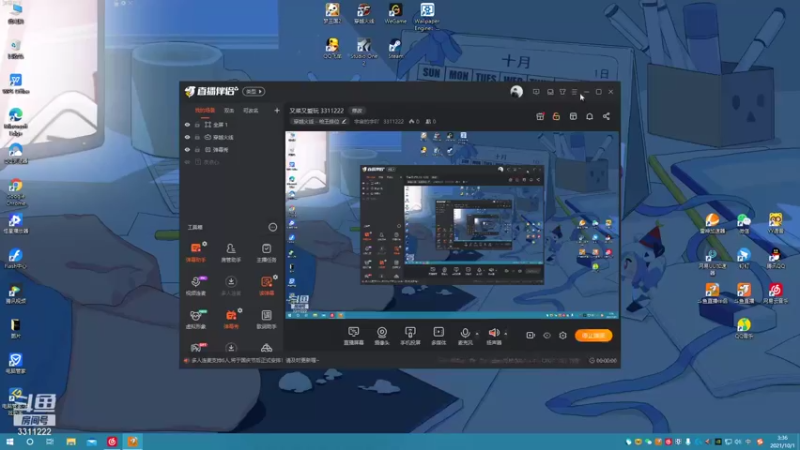Open the Windows Start menu
This screenshot has width=800, height=450.
click(x=9, y=441)
